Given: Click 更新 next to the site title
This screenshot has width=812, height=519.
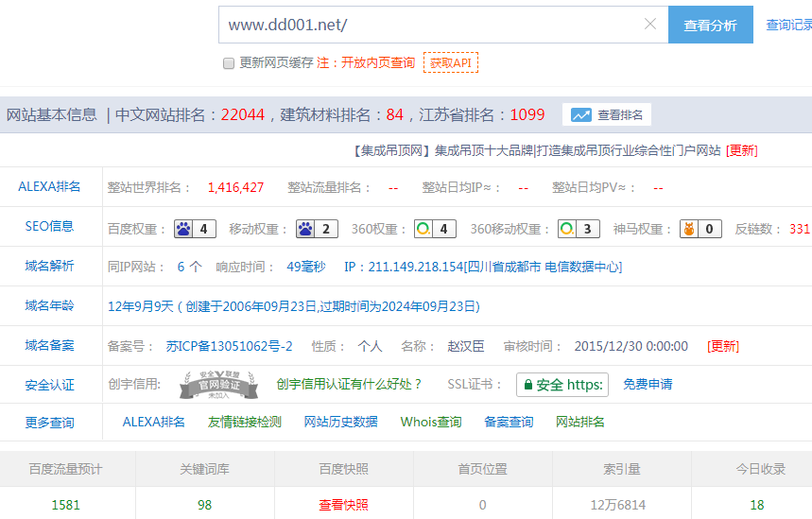Looking at the screenshot, I should point(741,150).
